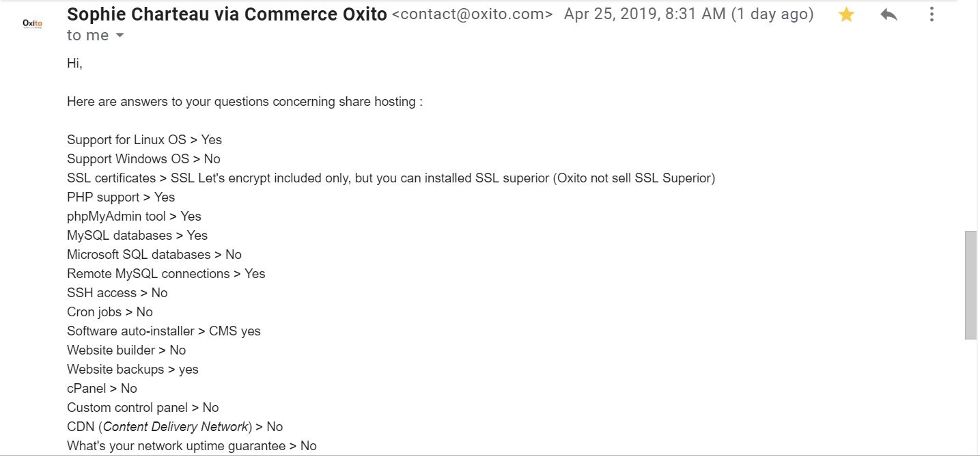Click the 'phpMyAdmin tool > Yes' line
Screen dimensions: 980x457
point(134,217)
